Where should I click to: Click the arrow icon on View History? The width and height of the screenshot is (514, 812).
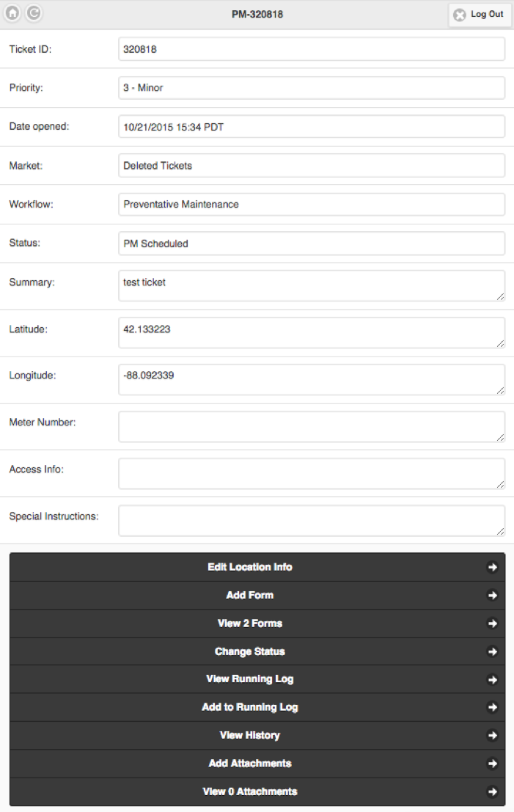pyautogui.click(x=493, y=736)
